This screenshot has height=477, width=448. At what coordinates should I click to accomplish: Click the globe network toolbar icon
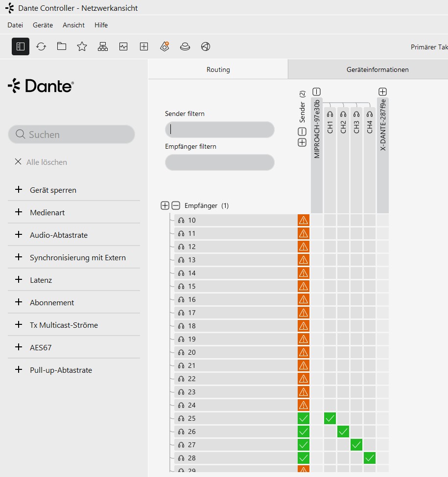pyautogui.click(x=206, y=46)
